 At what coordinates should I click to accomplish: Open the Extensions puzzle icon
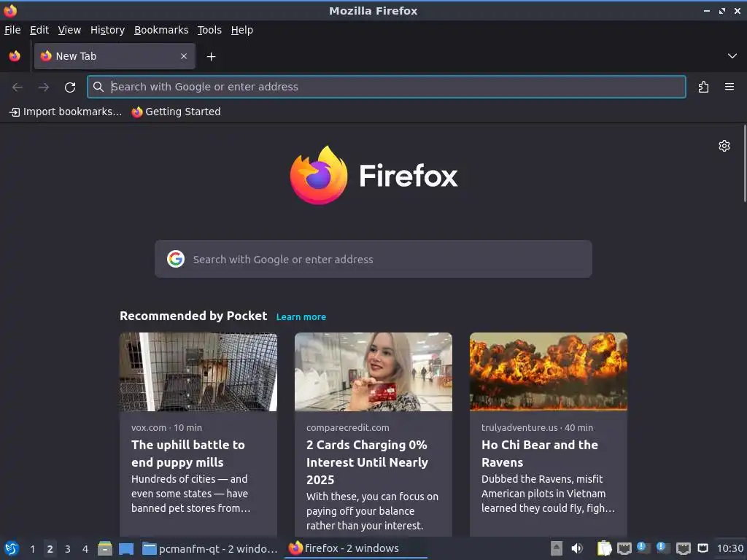click(x=703, y=87)
